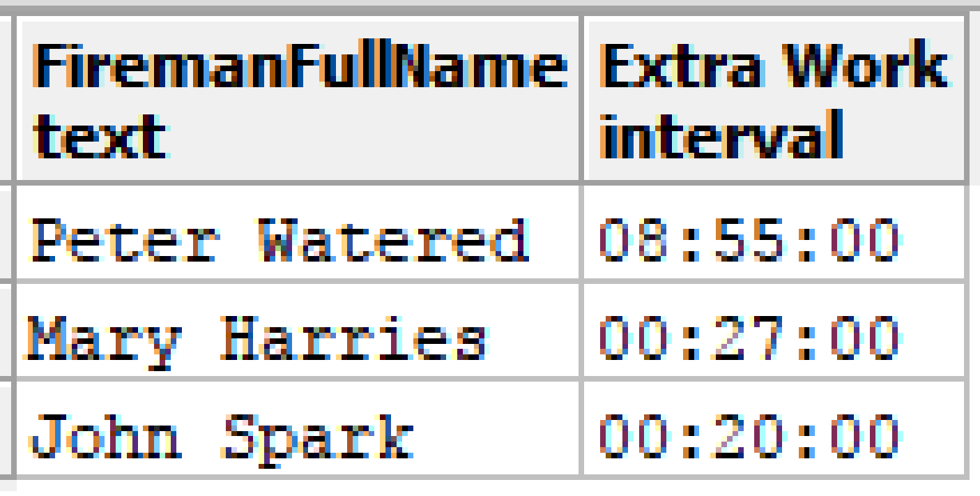Click the 'text' type label under FiremanFullName

100,135
